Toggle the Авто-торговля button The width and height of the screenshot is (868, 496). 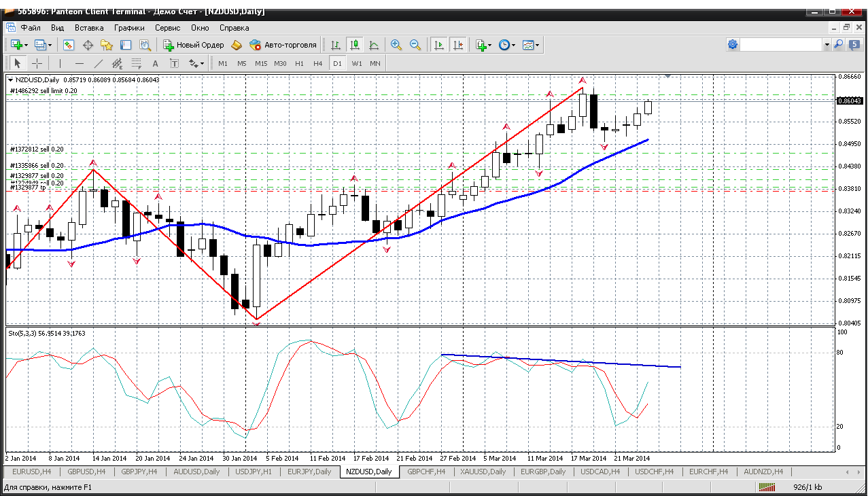[x=283, y=45]
